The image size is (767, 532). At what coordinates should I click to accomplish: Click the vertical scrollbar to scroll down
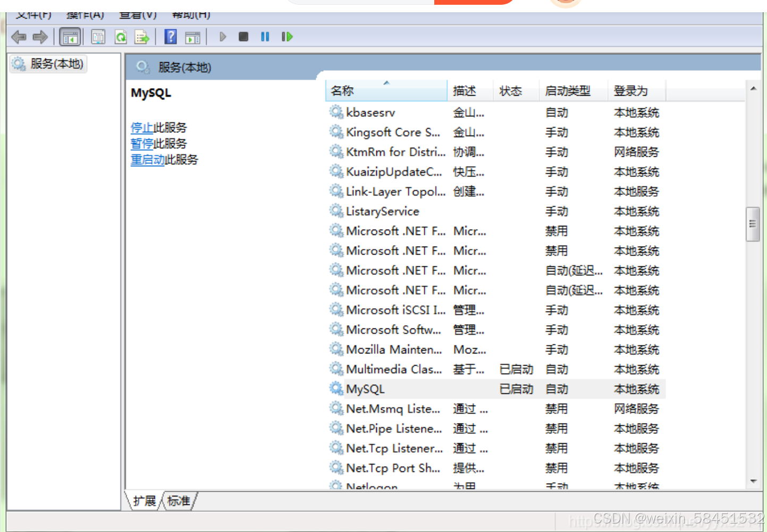coord(753,372)
